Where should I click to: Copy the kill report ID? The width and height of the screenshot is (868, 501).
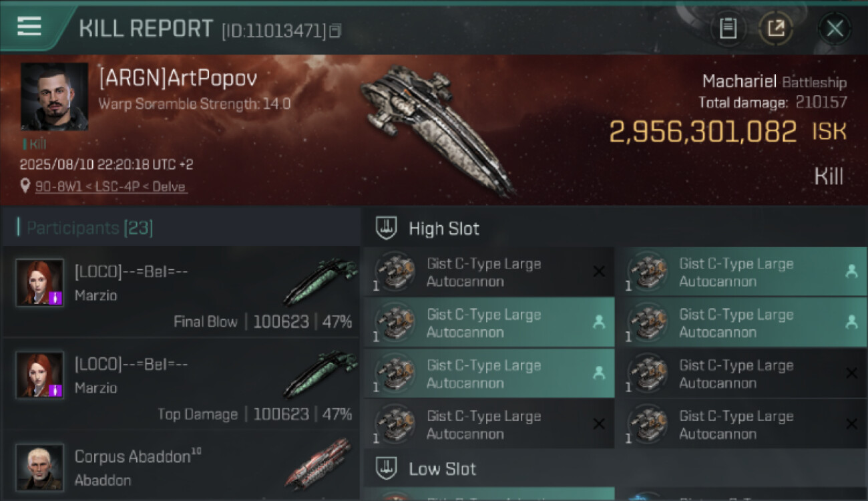click(335, 31)
